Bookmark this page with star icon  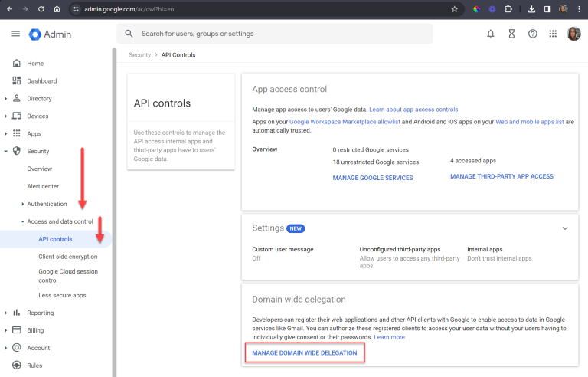[x=455, y=9]
